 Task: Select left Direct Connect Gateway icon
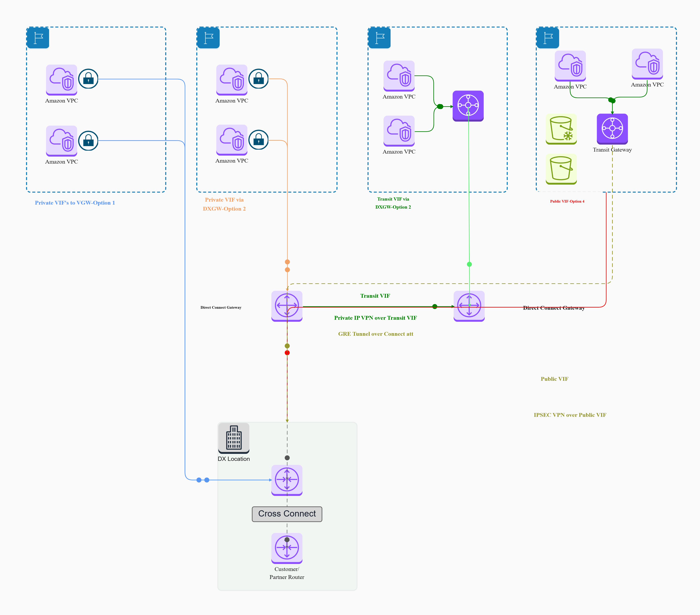coord(287,306)
